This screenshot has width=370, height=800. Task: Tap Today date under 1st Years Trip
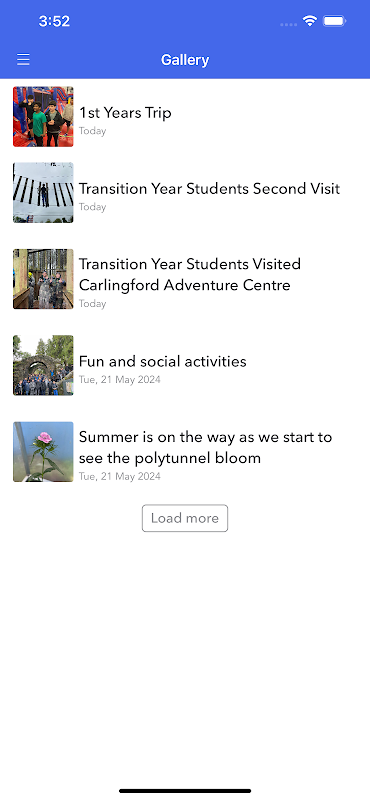(92, 131)
